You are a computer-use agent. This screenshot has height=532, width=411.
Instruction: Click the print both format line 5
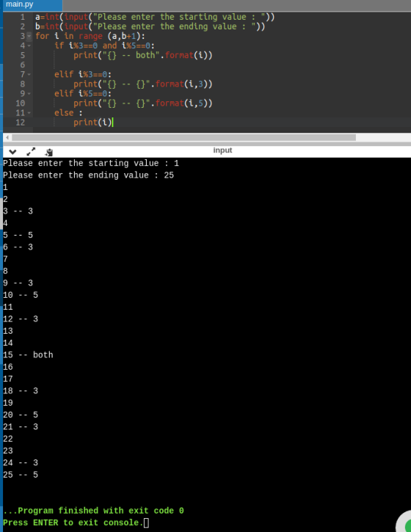click(x=143, y=55)
